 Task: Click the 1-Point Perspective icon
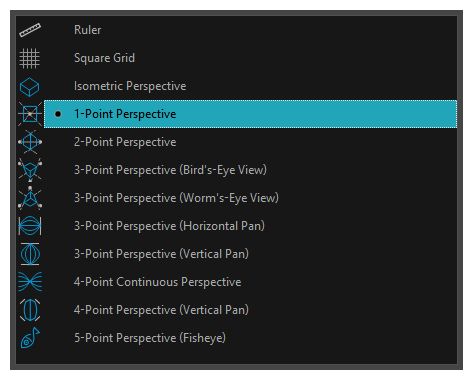[30, 114]
